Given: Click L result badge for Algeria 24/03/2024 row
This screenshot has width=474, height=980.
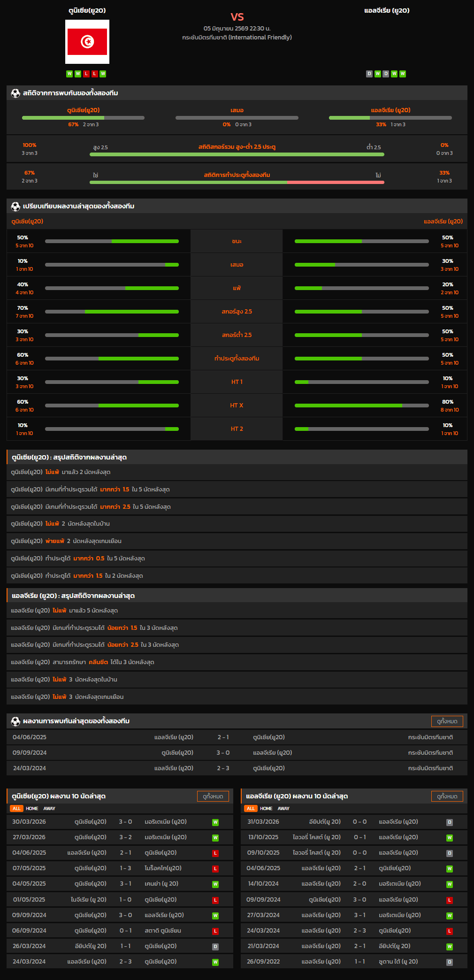Looking at the screenshot, I should point(450,931).
